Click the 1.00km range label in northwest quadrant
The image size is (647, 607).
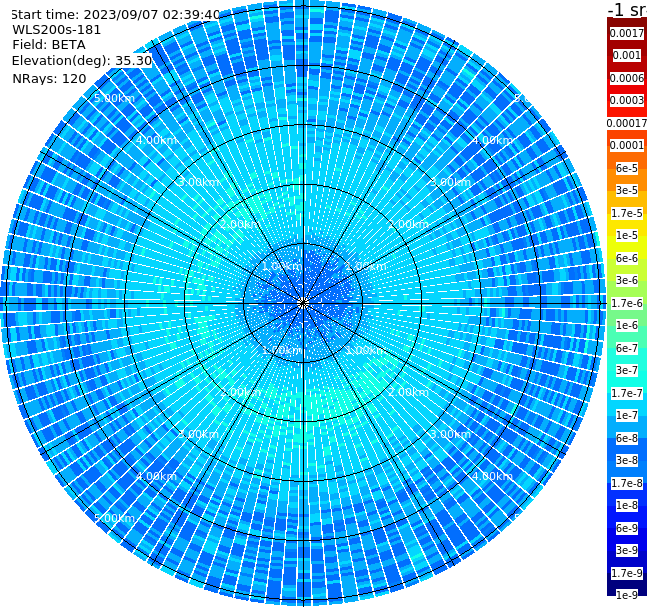pyautogui.click(x=283, y=266)
